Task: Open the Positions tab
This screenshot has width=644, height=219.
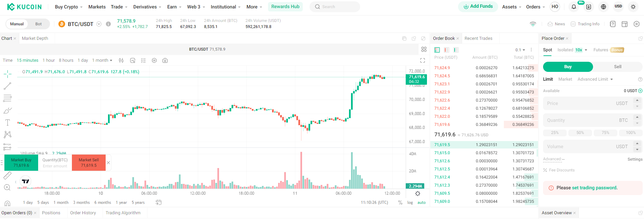Action: click(x=51, y=213)
